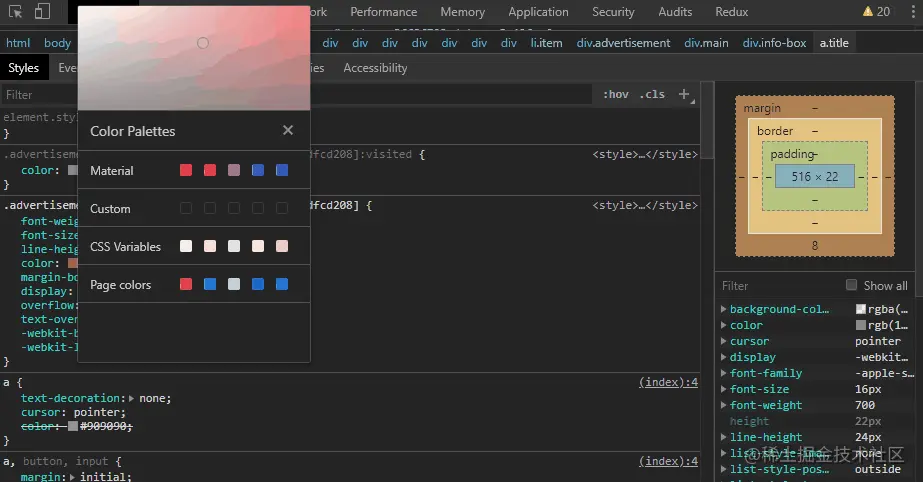Activate the inspect element picker icon
Image resolution: width=923 pixels, height=482 pixels.
[16, 11]
